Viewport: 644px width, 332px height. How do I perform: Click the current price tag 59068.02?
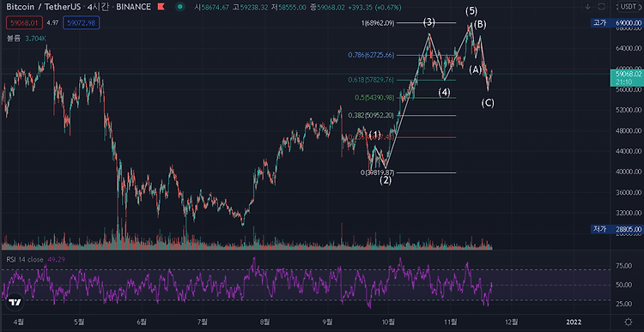pyautogui.click(x=626, y=77)
